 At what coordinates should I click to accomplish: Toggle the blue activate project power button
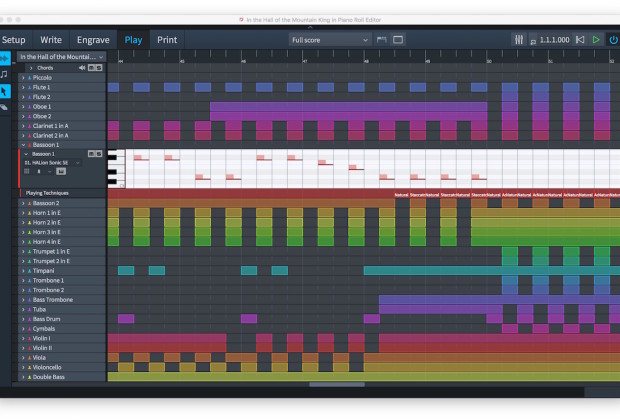pyautogui.click(x=613, y=40)
